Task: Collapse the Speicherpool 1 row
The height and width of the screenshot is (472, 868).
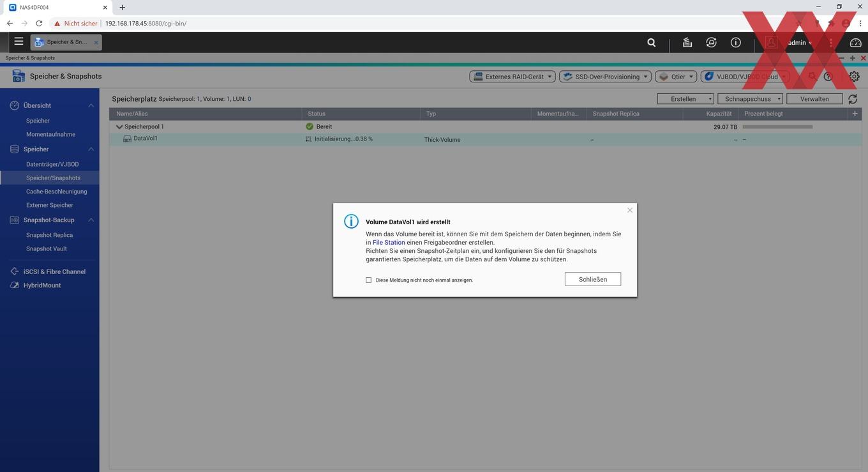Action: pyautogui.click(x=119, y=126)
